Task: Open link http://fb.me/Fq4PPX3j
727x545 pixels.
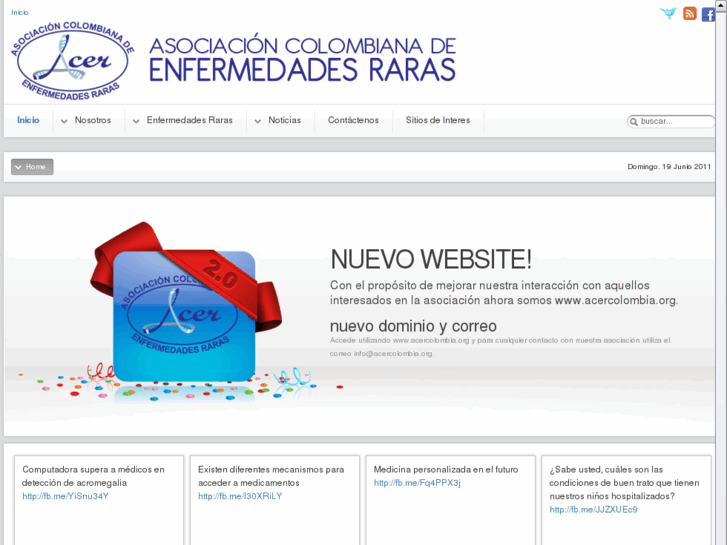Action: click(417, 483)
